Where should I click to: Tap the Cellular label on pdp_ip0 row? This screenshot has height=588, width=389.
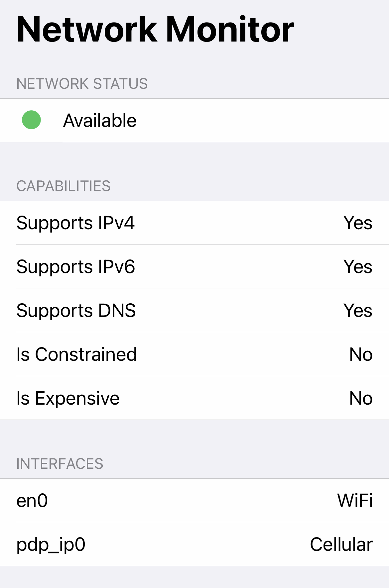tap(341, 544)
